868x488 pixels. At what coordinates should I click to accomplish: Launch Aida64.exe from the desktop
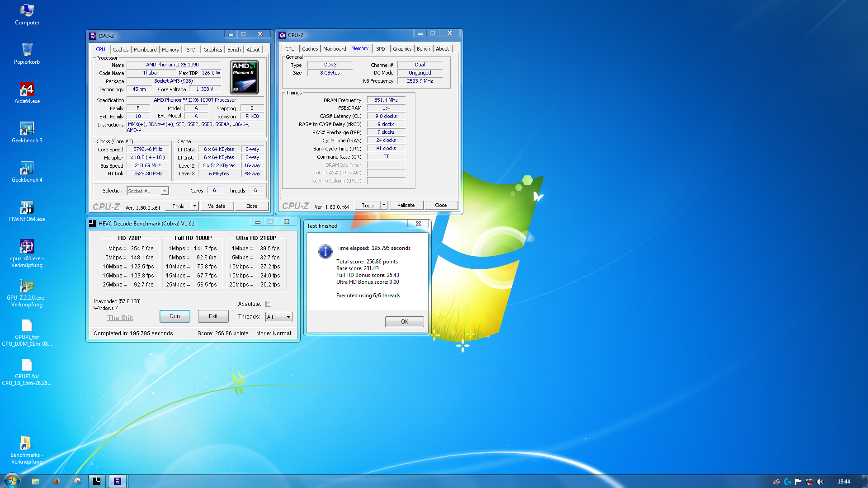click(27, 93)
